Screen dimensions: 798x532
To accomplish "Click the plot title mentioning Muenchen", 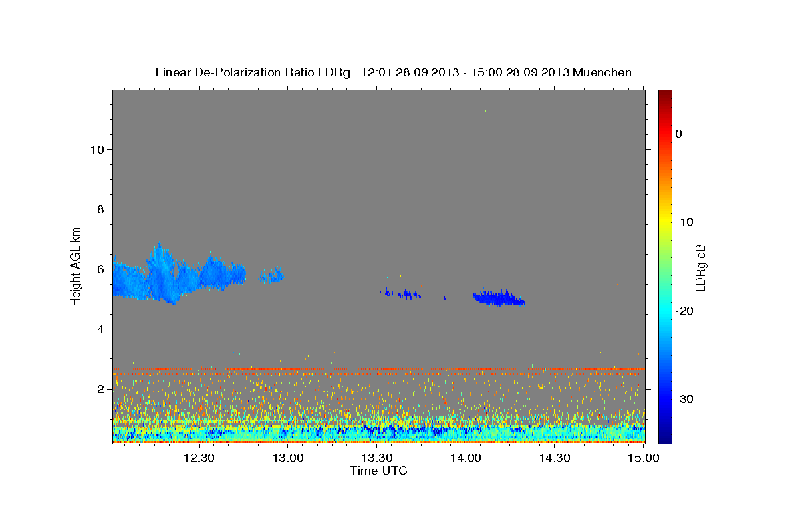I will coord(393,72).
